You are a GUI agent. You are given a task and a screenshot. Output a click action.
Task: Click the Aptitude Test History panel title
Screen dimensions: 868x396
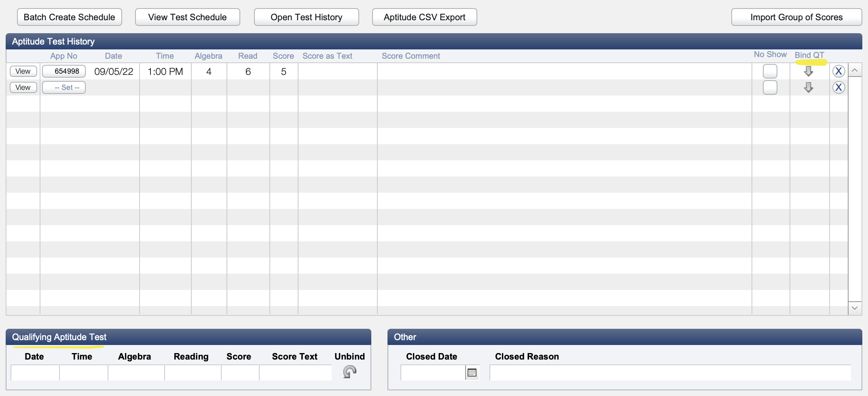coord(53,41)
